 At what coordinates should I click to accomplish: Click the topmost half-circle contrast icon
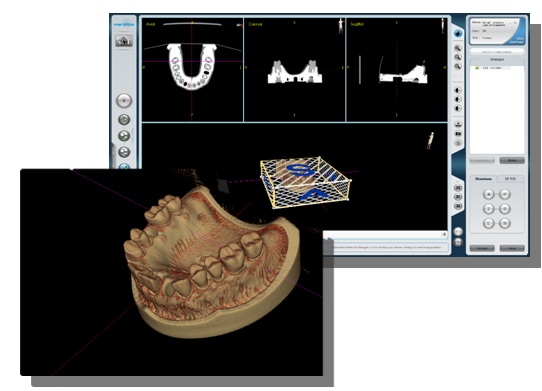pos(458,90)
